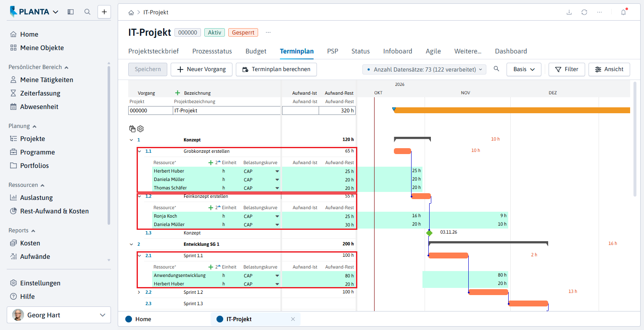Open search in the top-left header
Screen dimensions: 644x330
pos(87,12)
